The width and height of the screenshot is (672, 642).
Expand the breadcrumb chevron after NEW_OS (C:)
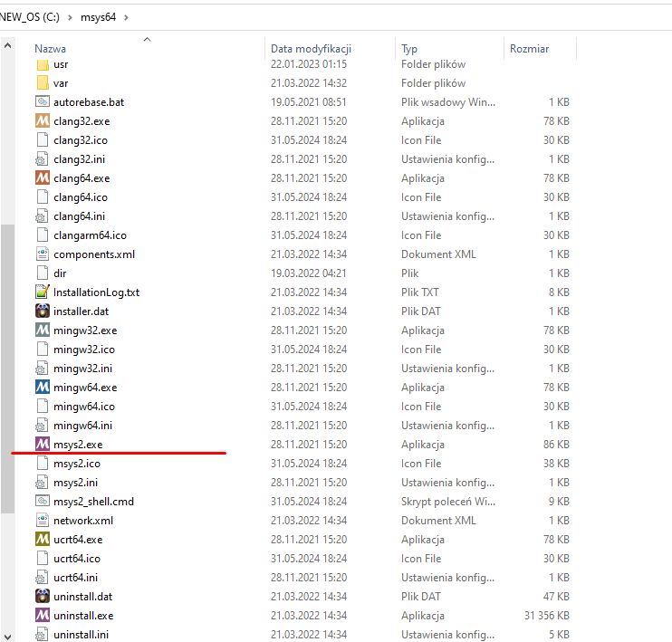(x=70, y=17)
